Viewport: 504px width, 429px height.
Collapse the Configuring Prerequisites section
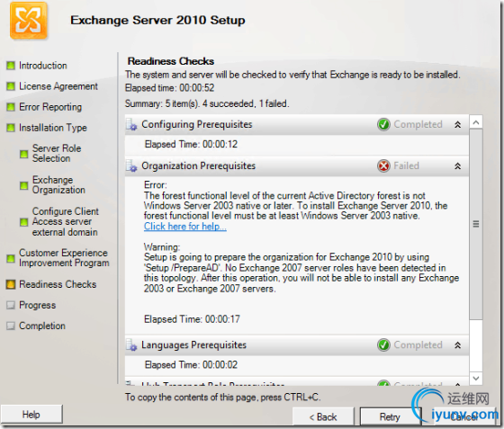click(458, 125)
